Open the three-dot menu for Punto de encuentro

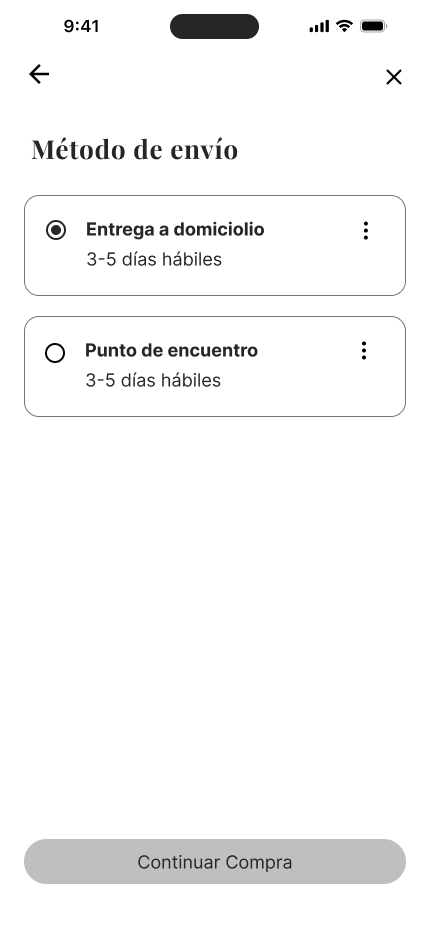[x=363, y=351]
